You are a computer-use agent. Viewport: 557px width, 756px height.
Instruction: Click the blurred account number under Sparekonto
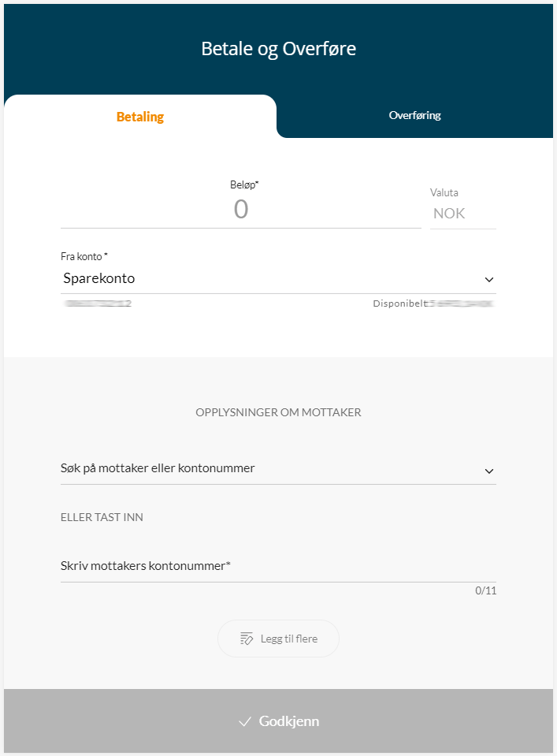click(98, 304)
